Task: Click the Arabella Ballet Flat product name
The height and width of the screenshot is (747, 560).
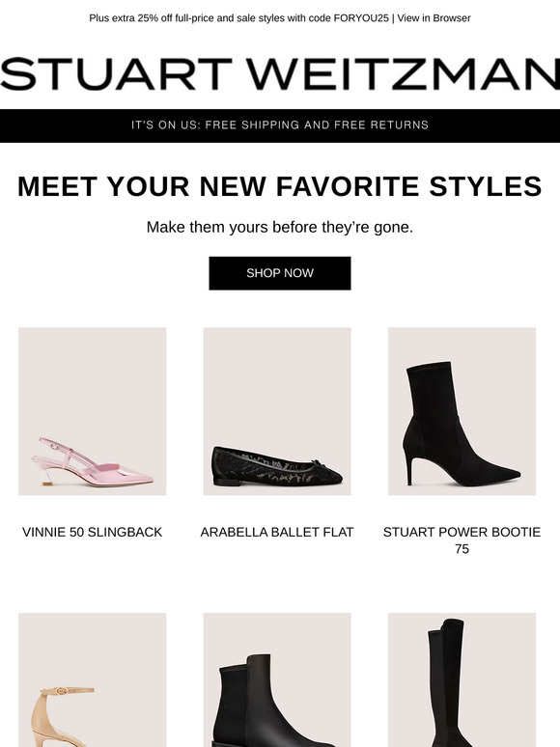Action: click(277, 532)
